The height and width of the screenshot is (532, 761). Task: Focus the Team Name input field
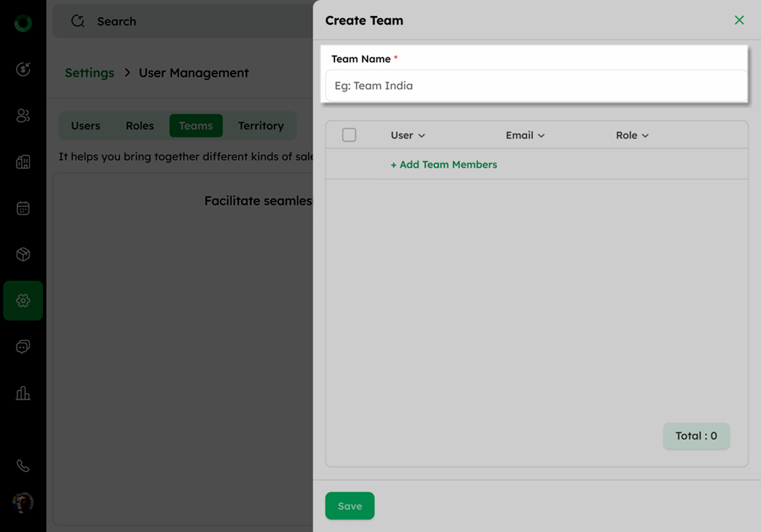(536, 86)
